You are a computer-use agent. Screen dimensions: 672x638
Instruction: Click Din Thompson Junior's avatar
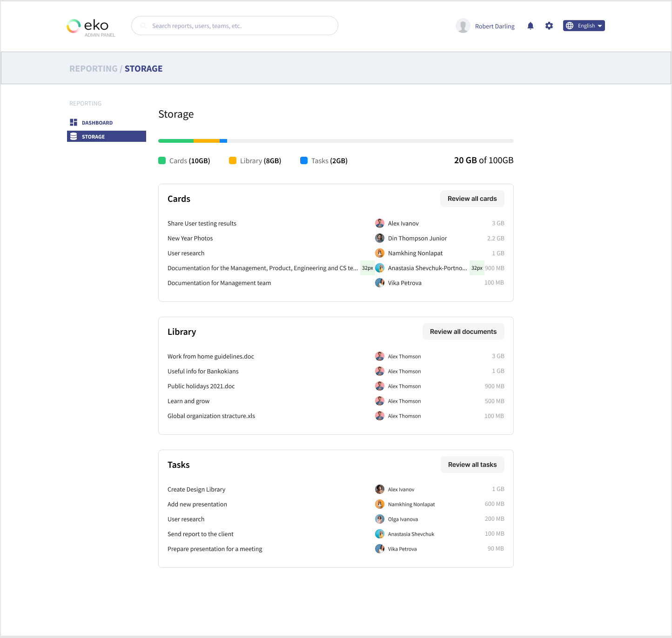click(x=380, y=238)
